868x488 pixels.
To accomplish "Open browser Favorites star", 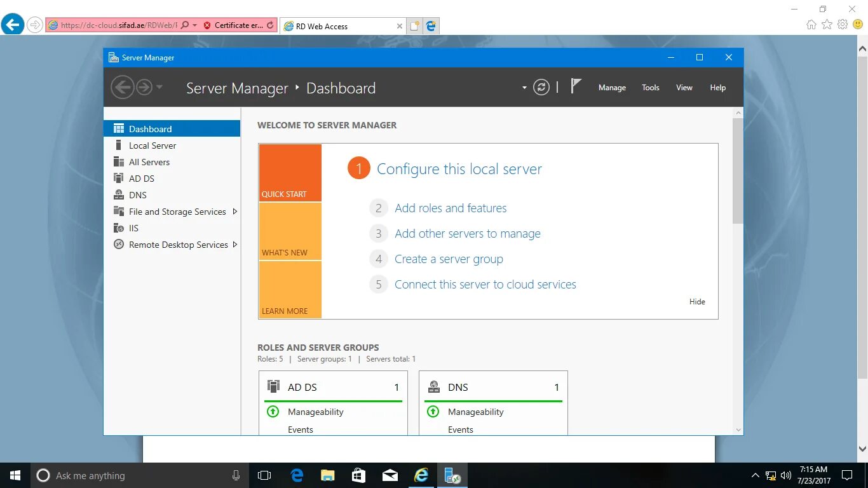I will (x=827, y=25).
